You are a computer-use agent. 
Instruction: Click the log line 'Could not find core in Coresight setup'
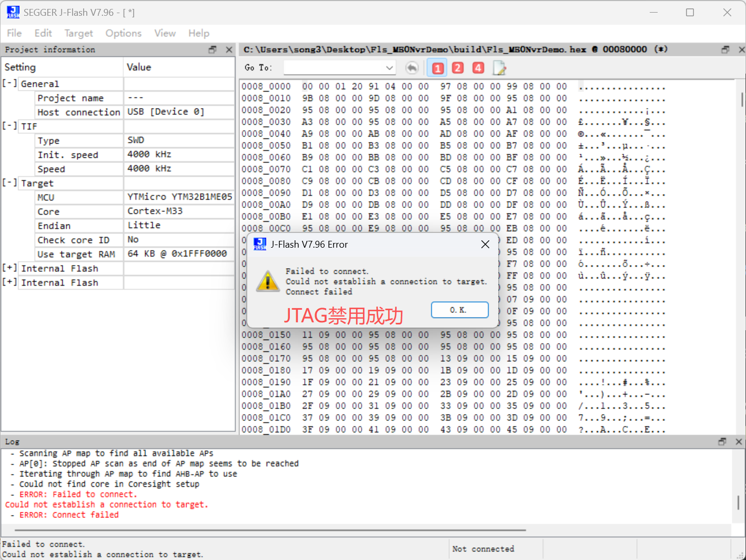[x=109, y=484]
